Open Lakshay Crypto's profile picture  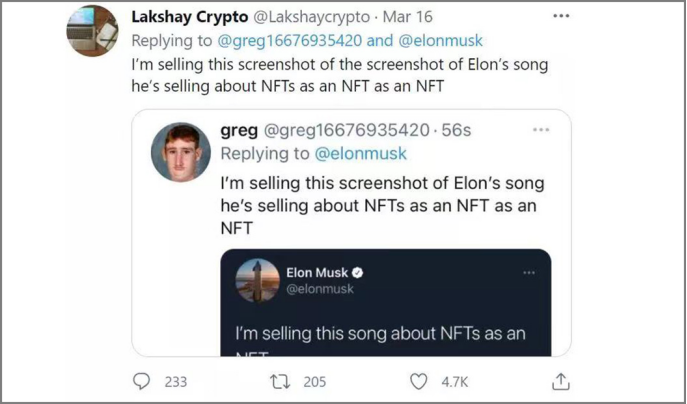(93, 31)
